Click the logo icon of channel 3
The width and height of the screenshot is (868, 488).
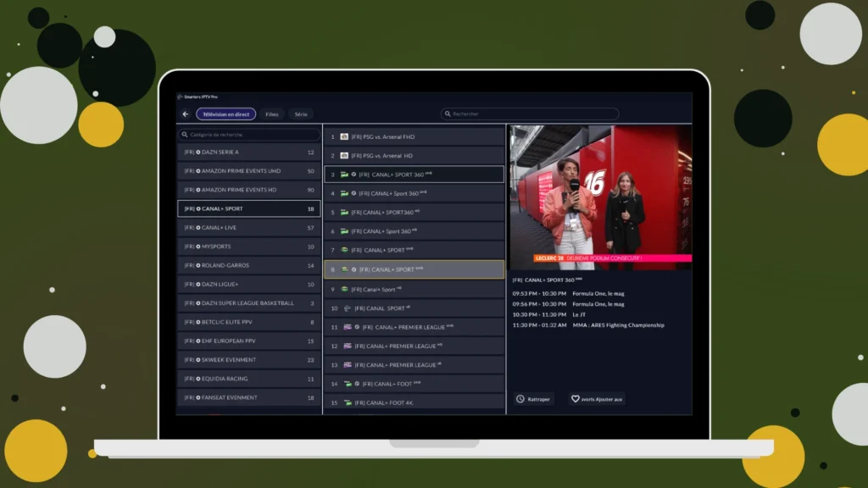tap(344, 175)
